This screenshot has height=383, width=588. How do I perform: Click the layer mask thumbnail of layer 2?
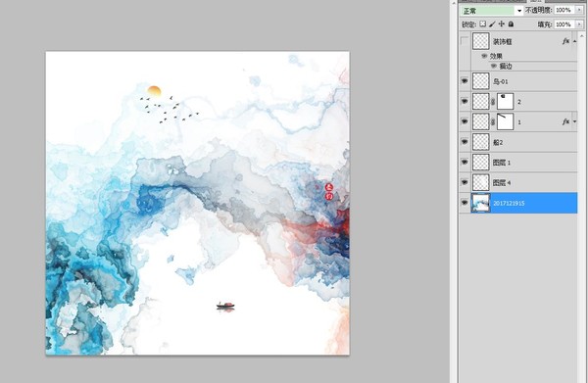[505, 102]
